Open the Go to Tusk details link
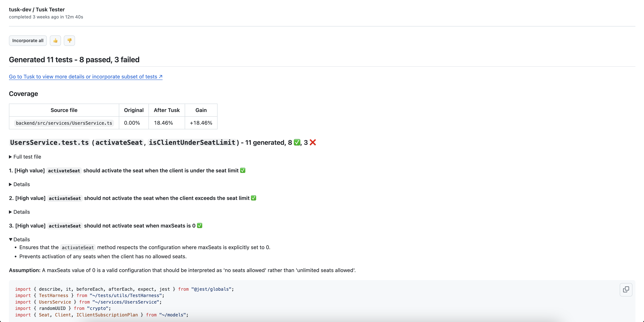The image size is (644, 322). pyautogui.click(x=86, y=77)
